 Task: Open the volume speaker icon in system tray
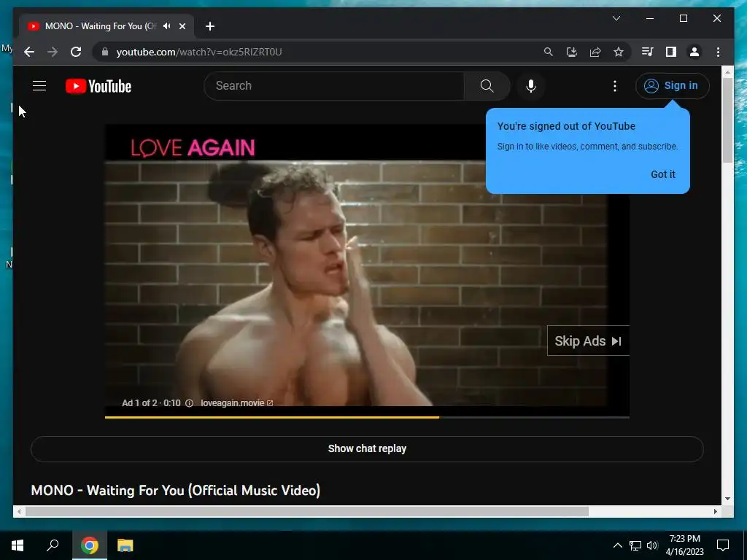(x=652, y=545)
